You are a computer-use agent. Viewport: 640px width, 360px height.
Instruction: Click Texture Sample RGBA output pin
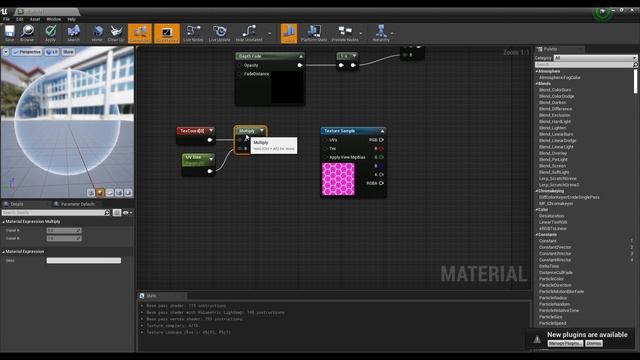[381, 183]
